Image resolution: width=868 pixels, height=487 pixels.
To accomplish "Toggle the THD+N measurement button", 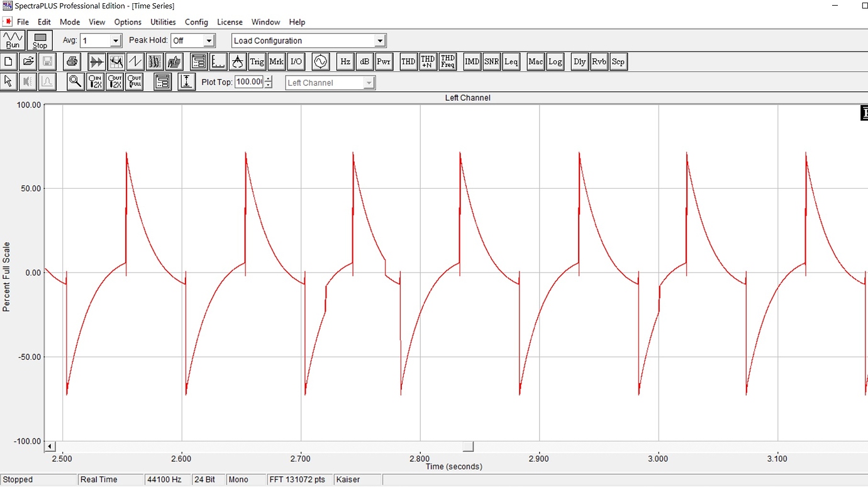I will point(428,62).
